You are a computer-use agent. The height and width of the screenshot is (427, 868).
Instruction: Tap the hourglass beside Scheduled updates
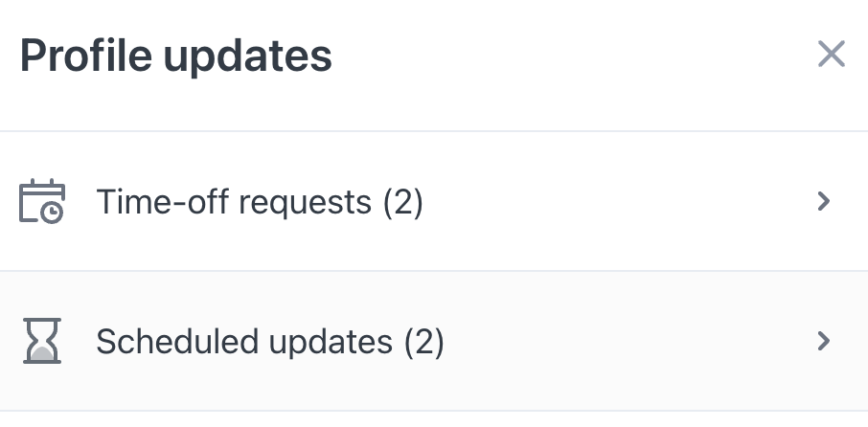tap(42, 341)
